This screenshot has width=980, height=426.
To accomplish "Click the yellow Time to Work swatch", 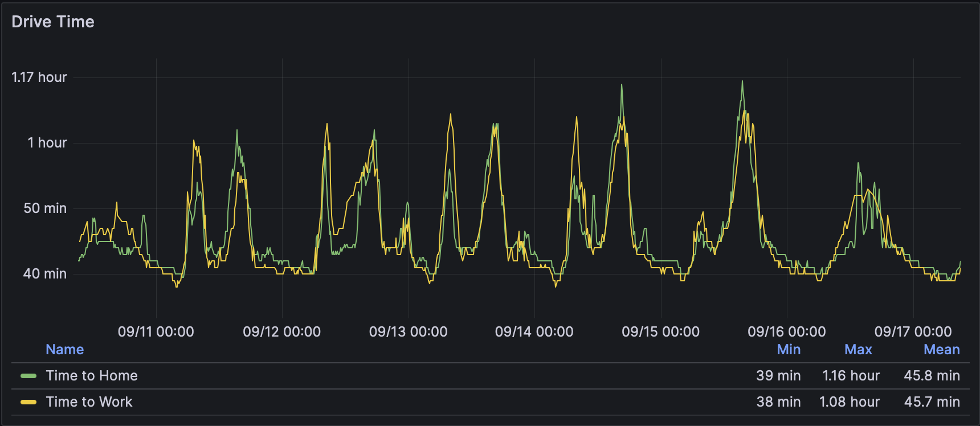I will pyautogui.click(x=28, y=402).
